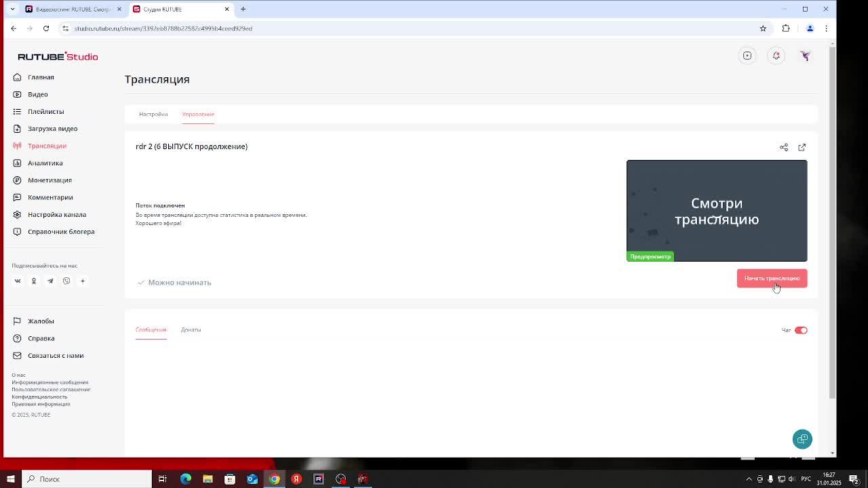Image resolution: width=868 pixels, height=488 pixels.
Task: Close the Студия RUTUBE browser tab
Action: (227, 9)
